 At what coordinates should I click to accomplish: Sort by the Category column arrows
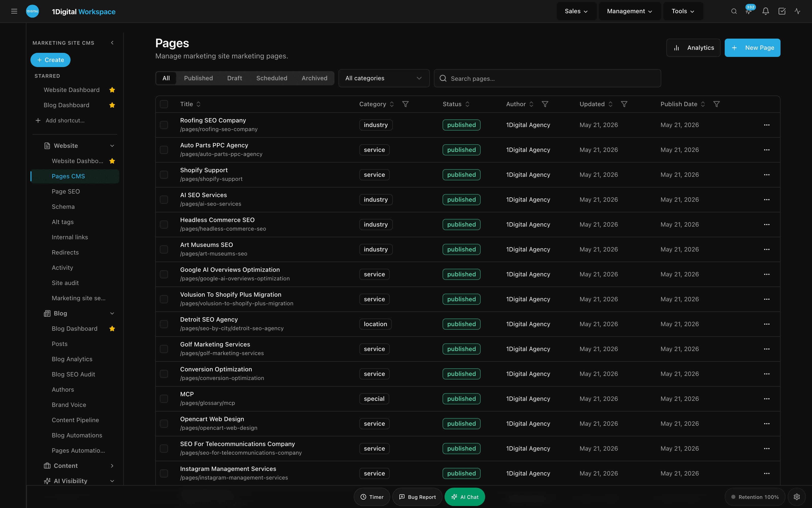point(392,104)
